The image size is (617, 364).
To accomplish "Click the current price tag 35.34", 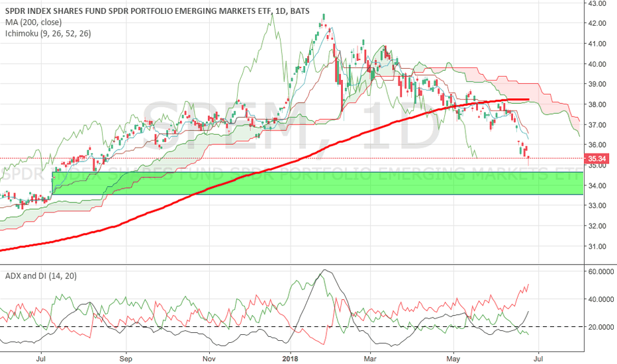I will 596,159.
